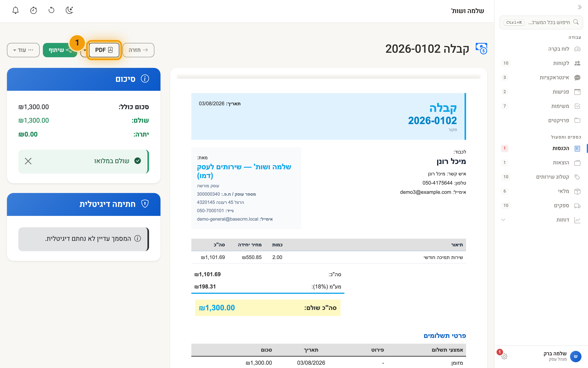Click the user avatar שלמה ברק

tap(575, 356)
